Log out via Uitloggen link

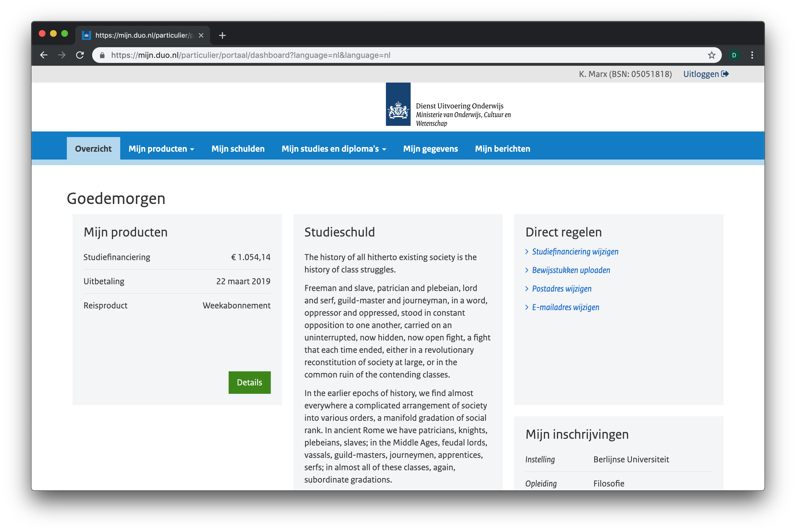coord(705,74)
